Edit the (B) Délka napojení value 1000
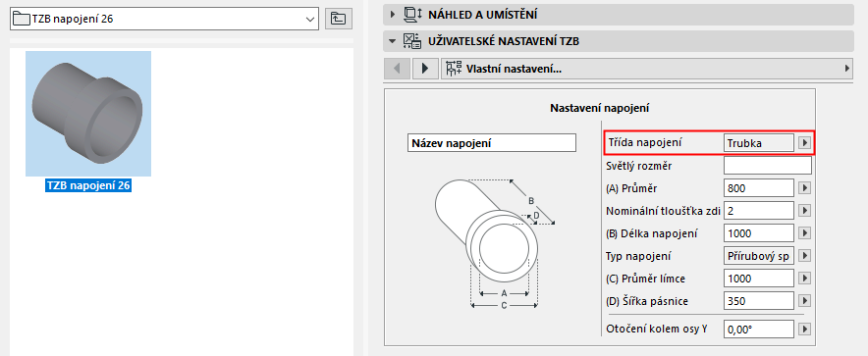This screenshot has height=356, width=868. coord(758,233)
